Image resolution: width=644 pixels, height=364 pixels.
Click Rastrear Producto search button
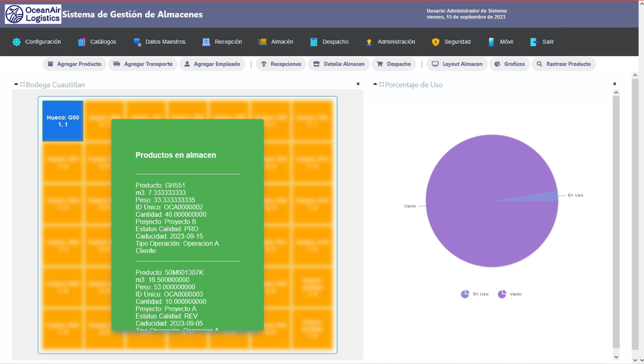click(564, 64)
